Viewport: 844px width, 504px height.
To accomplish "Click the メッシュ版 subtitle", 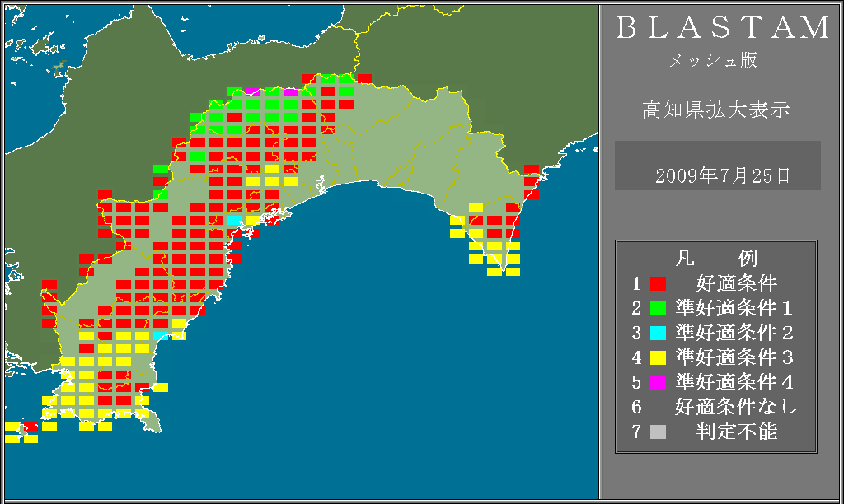I will click(713, 60).
